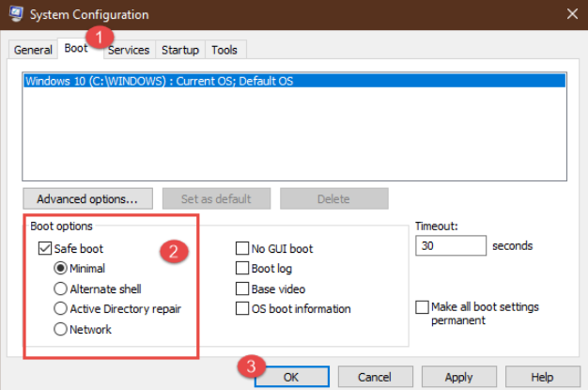Go to the Startup tab
Screen dimensions: 588x390
click(x=179, y=50)
